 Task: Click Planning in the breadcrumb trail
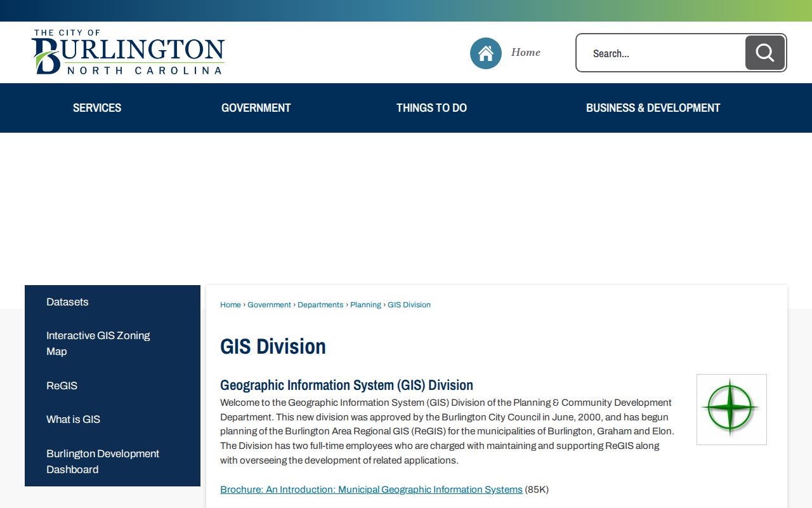pos(365,305)
